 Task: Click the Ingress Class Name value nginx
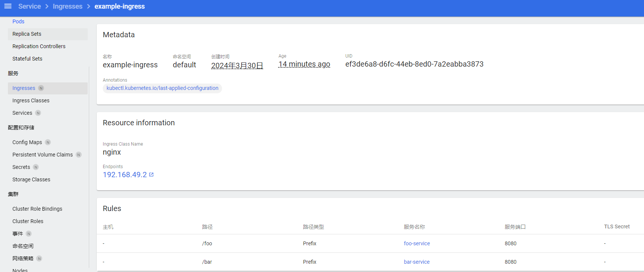[x=112, y=152]
